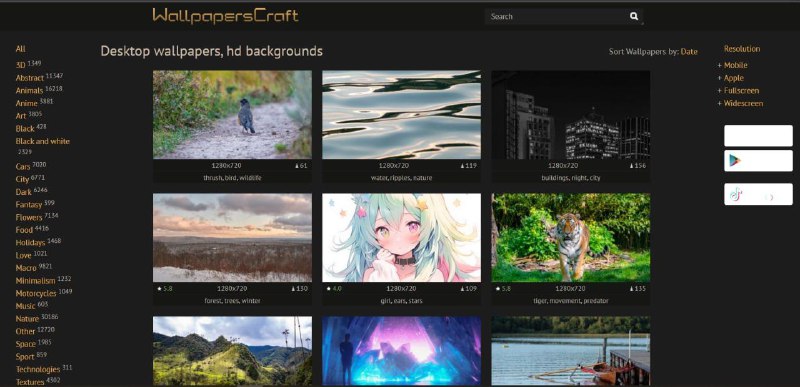Click the TikTok badge icon
800x387 pixels.
[735, 194]
